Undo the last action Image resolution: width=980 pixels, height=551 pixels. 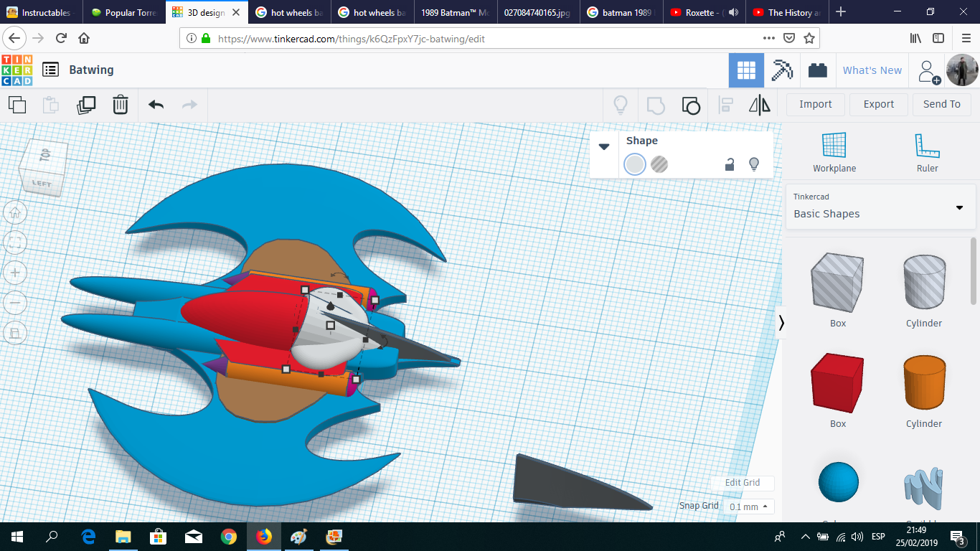pyautogui.click(x=156, y=105)
